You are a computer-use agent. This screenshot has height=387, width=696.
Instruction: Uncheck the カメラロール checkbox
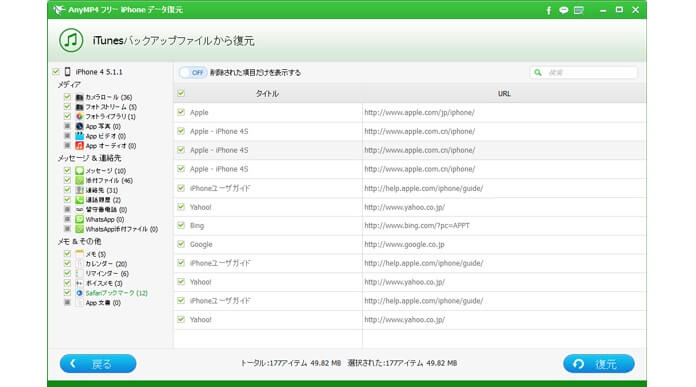click(67, 97)
